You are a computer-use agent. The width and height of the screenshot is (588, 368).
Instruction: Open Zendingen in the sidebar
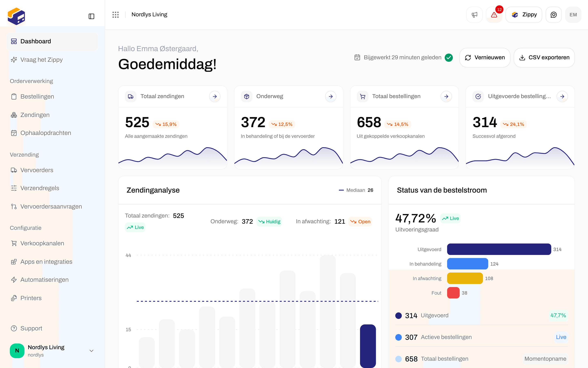tap(52, 115)
